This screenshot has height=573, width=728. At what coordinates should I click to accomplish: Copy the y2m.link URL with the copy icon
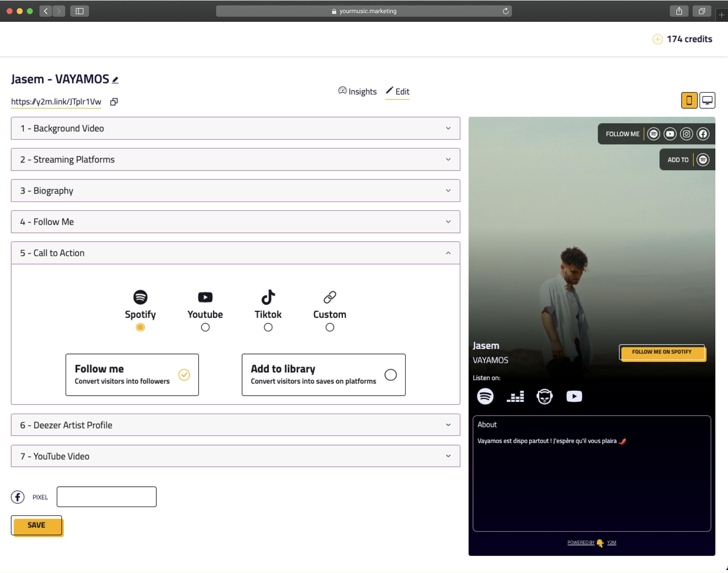tap(114, 102)
